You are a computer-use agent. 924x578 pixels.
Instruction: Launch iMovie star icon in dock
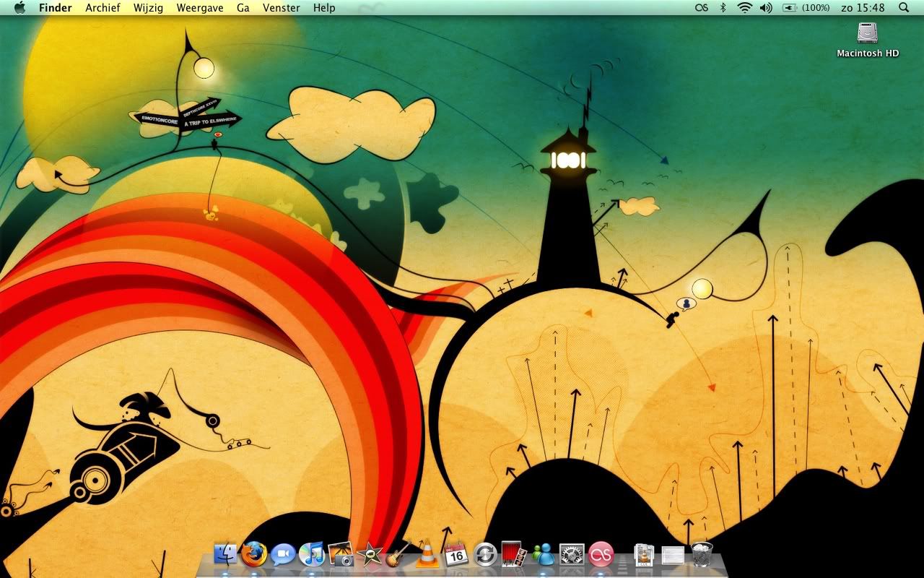(370, 554)
